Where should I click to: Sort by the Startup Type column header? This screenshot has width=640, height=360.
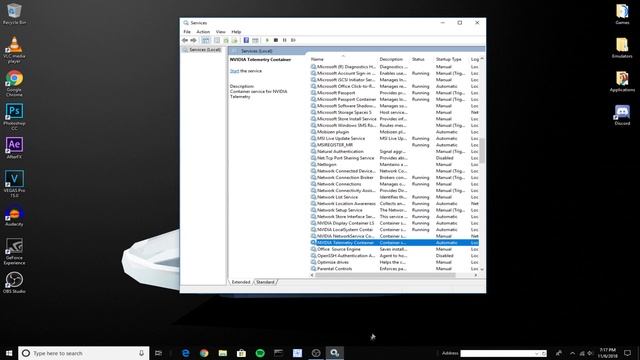point(448,59)
